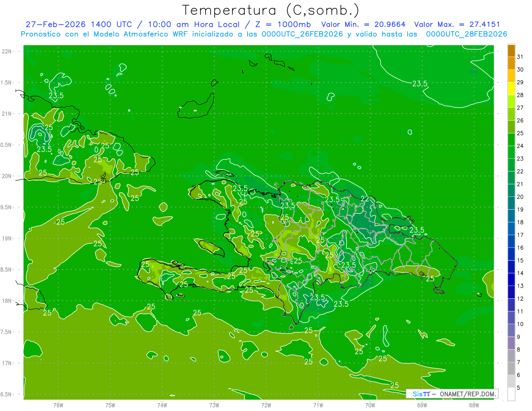Click the "8.5N" latitude axis label
This screenshot has width=532, height=411.
pos(6,270)
